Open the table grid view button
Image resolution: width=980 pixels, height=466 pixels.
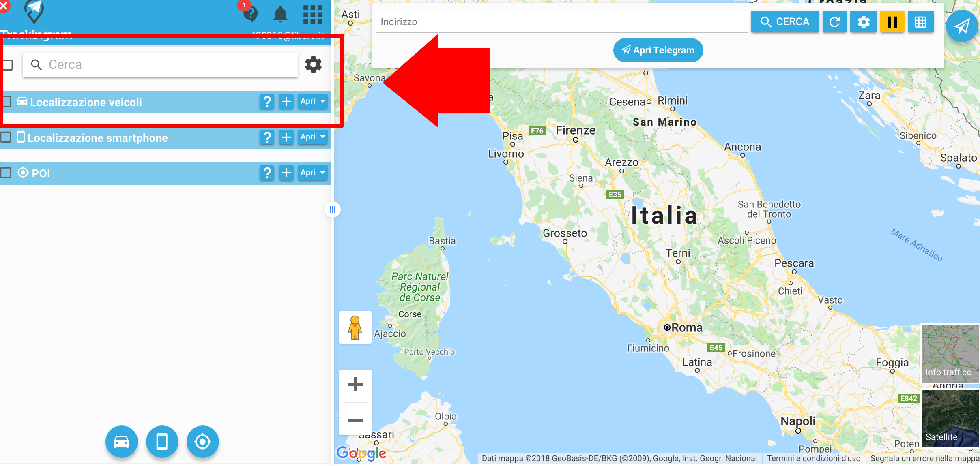[920, 22]
